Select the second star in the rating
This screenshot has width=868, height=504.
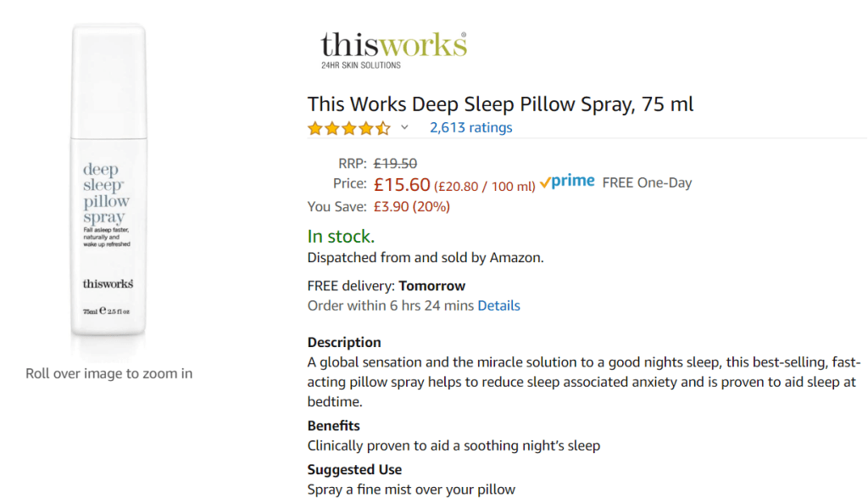(x=331, y=127)
